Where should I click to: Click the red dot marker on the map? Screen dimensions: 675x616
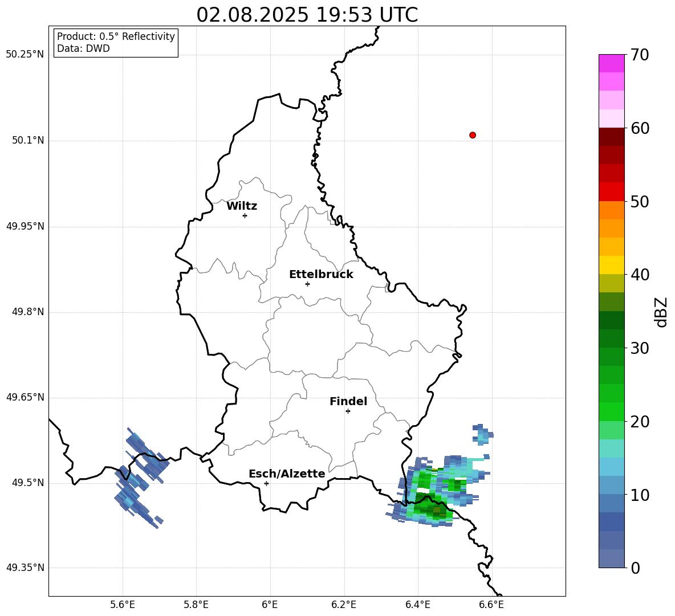coord(473,135)
